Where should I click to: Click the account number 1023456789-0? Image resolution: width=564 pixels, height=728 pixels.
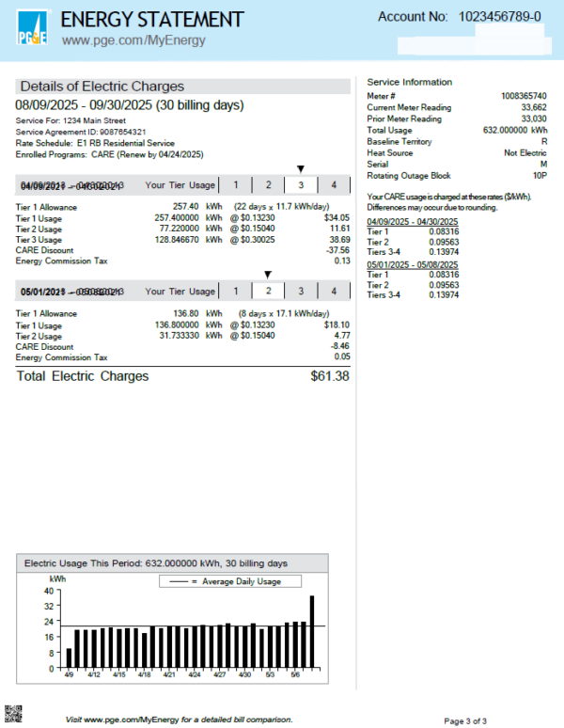[500, 17]
